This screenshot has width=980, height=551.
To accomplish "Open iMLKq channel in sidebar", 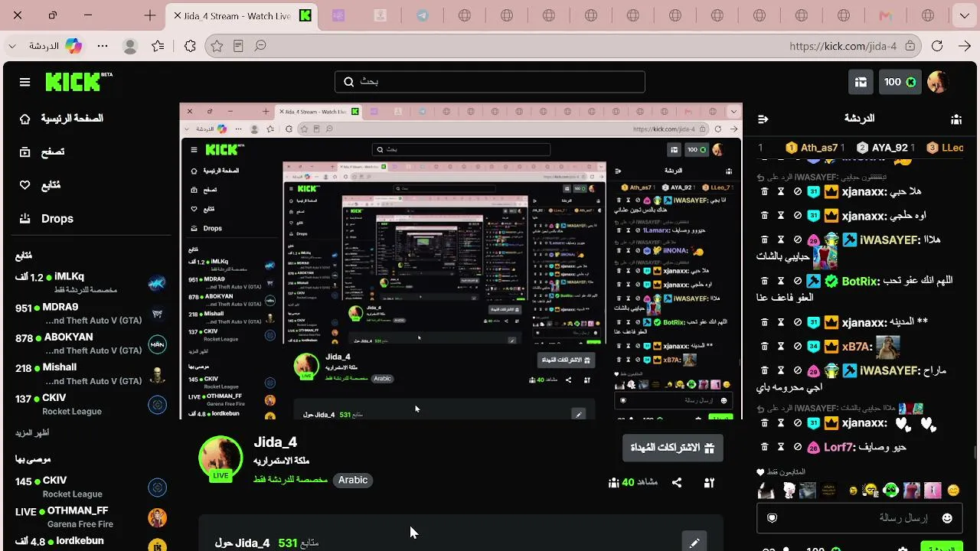I will [x=90, y=283].
